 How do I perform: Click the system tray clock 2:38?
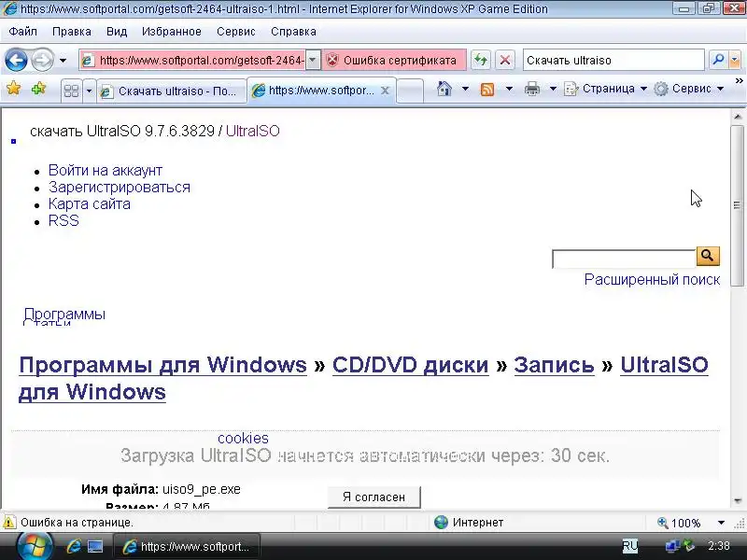(718, 546)
